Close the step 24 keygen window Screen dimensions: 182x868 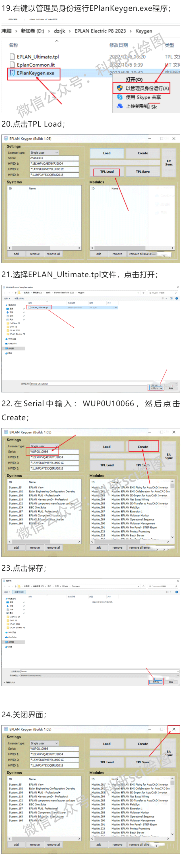[174, 729]
